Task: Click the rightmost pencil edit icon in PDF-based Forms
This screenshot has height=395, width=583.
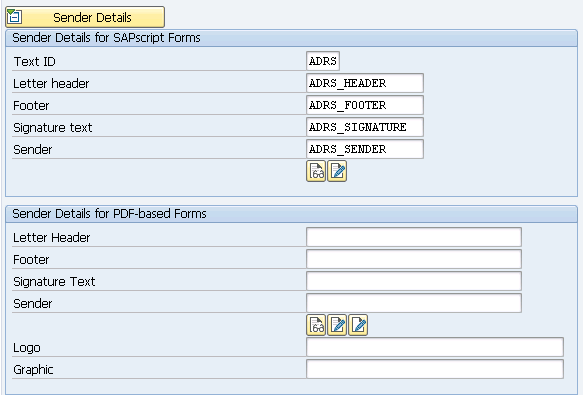Action: 358,325
